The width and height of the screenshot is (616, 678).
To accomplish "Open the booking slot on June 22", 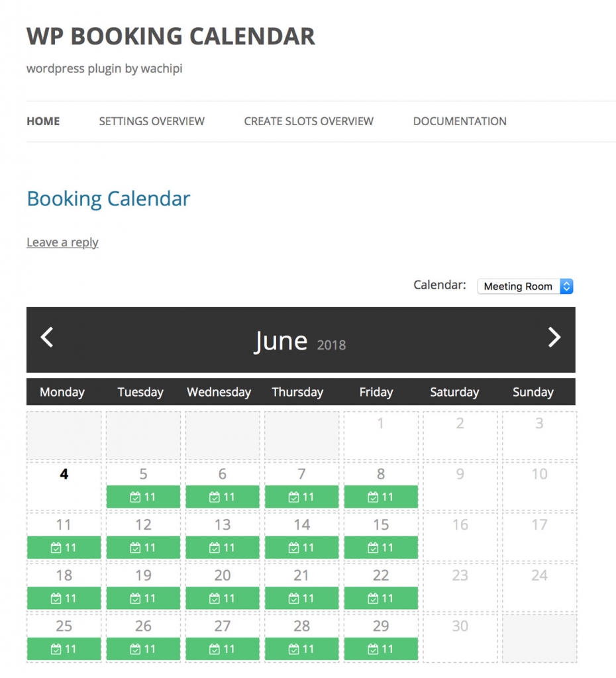I will pyautogui.click(x=381, y=598).
